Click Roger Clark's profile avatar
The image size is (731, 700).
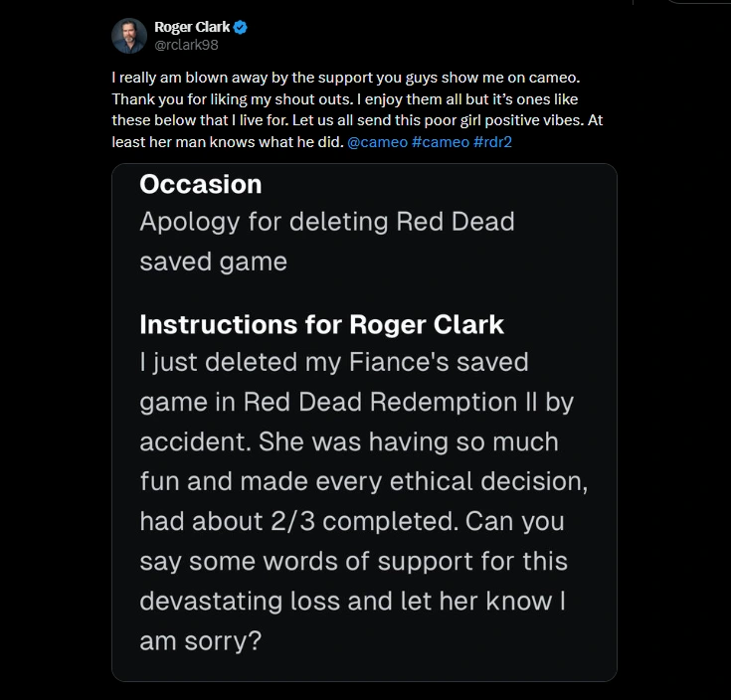[x=129, y=35]
